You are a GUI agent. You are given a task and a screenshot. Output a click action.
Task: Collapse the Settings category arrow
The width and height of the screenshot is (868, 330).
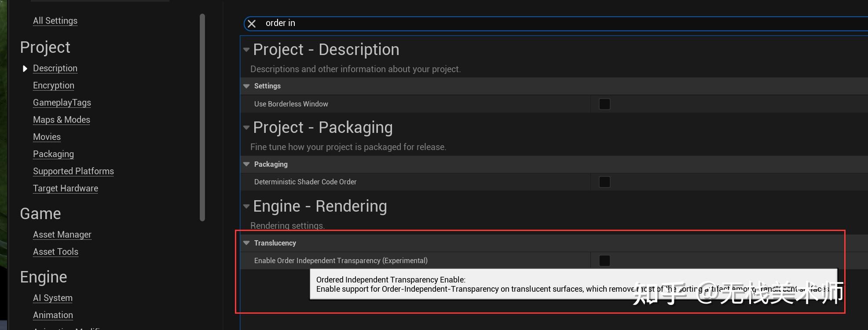click(246, 86)
